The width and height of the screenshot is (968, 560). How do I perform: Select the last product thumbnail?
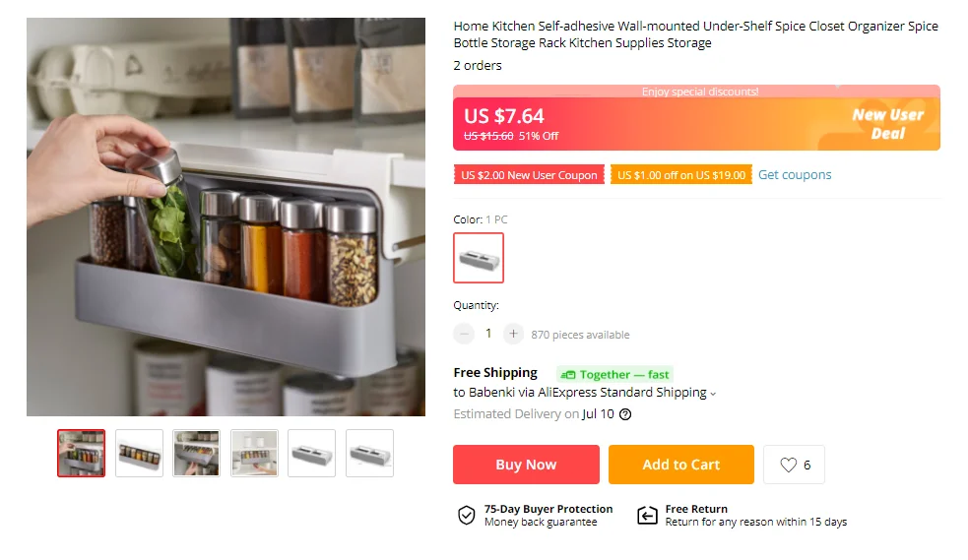pos(369,453)
